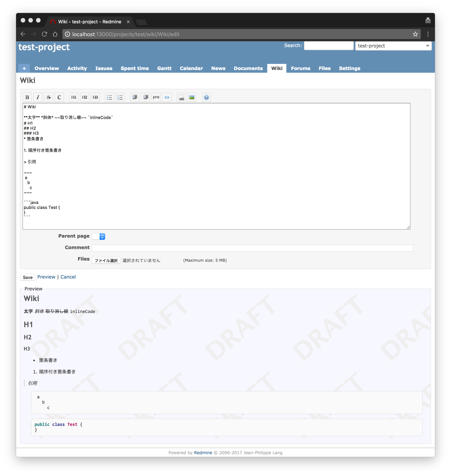Open text formatting help

pos(206,97)
